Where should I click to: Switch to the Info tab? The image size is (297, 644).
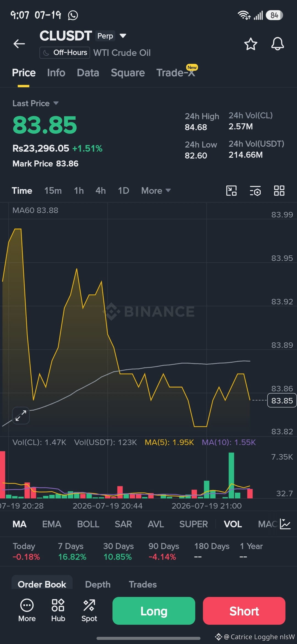click(56, 73)
